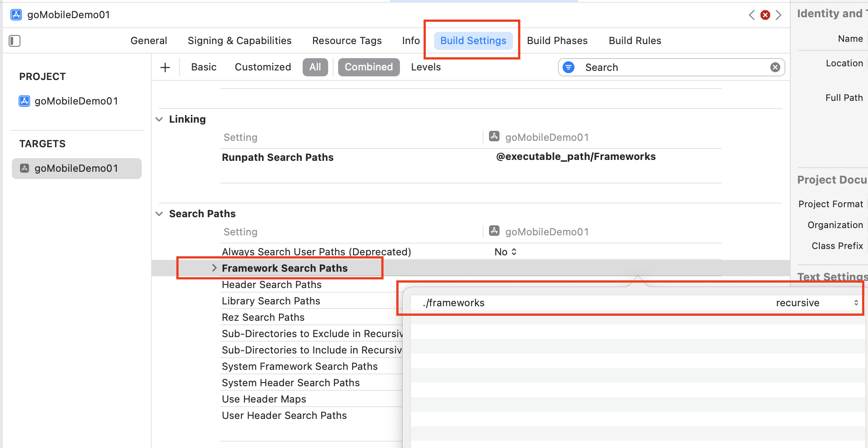Click the goMobileDemo01 project icon in title bar

(x=16, y=15)
